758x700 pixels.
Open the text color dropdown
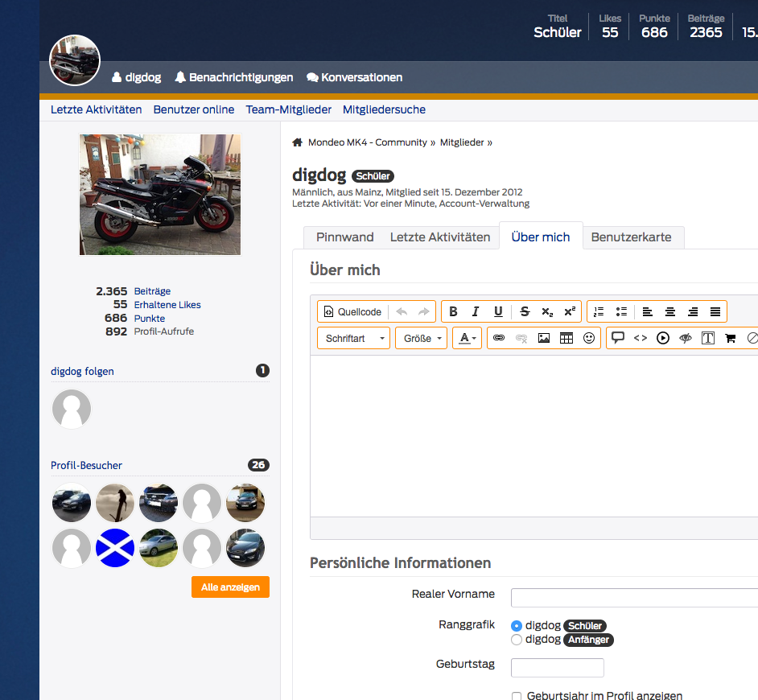pyautogui.click(x=467, y=339)
